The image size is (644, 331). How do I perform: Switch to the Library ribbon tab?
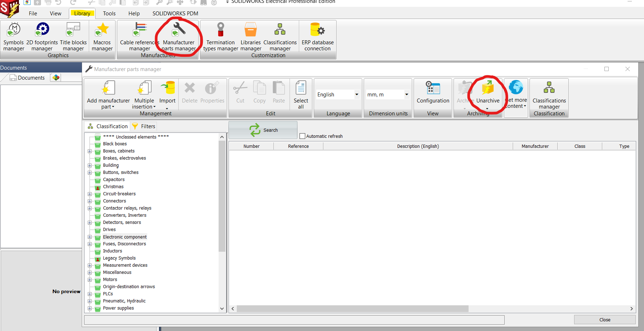[x=82, y=14]
